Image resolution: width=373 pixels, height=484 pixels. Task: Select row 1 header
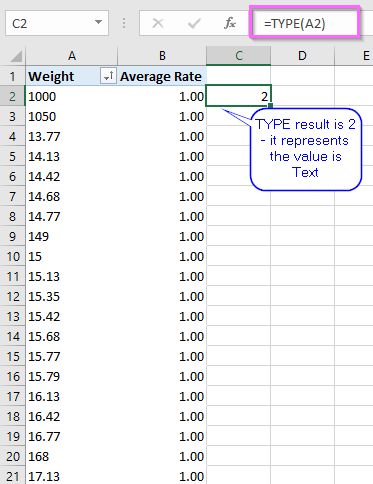[x=13, y=76]
